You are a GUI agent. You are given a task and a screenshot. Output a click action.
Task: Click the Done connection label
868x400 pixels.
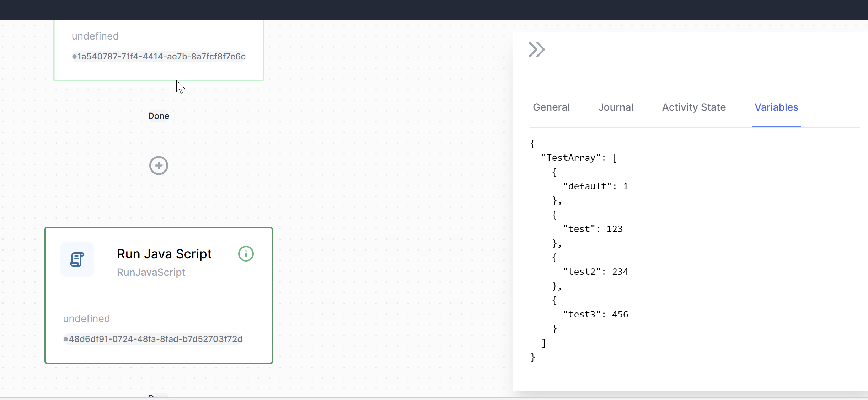158,116
